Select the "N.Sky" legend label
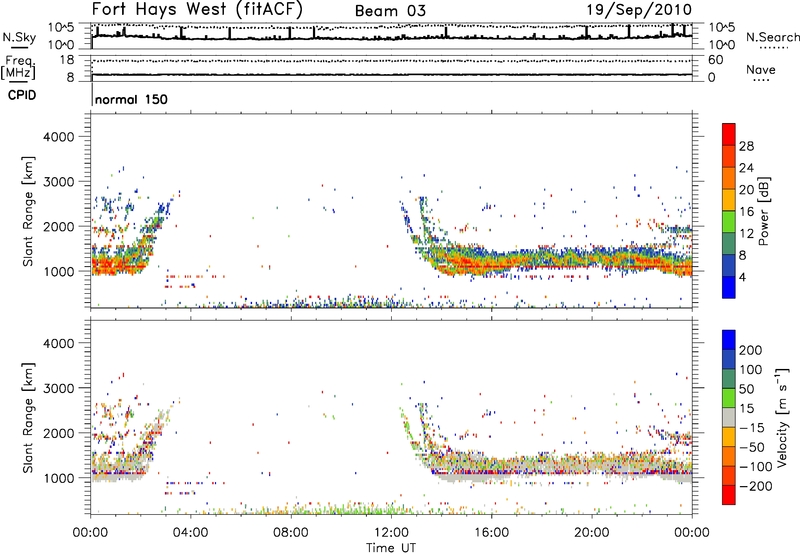This screenshot has height=554, width=800. (19, 37)
